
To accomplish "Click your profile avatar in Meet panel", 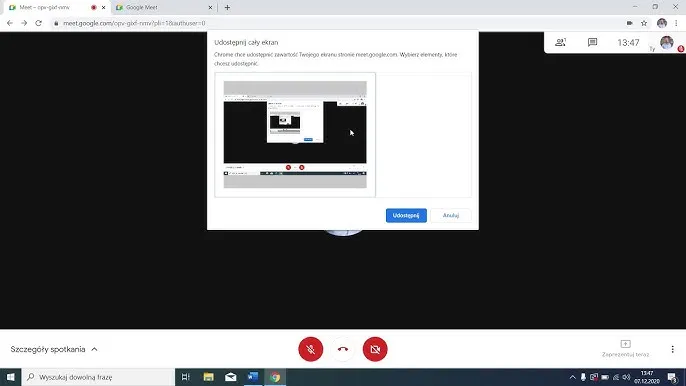I will (667, 42).
